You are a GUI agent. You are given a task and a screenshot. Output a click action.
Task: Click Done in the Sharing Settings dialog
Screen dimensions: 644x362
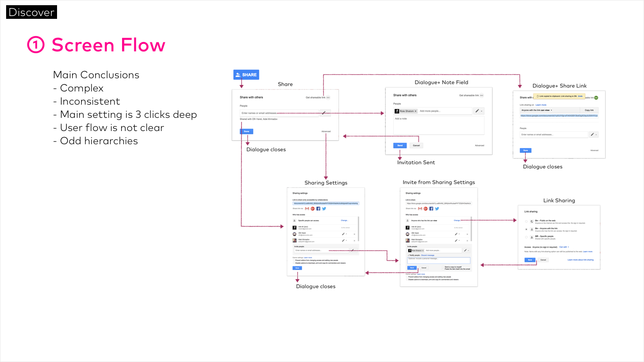pyautogui.click(x=297, y=268)
